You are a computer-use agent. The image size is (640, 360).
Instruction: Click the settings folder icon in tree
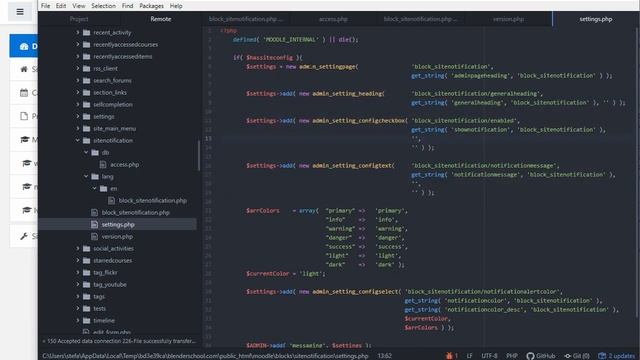87,116
